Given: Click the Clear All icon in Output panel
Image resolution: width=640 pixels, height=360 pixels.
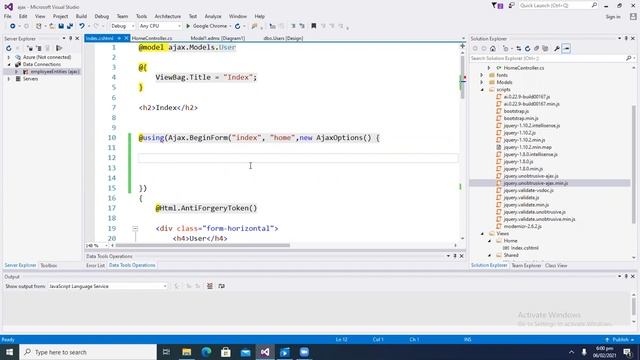Looking at the screenshot, I should tap(210, 286).
